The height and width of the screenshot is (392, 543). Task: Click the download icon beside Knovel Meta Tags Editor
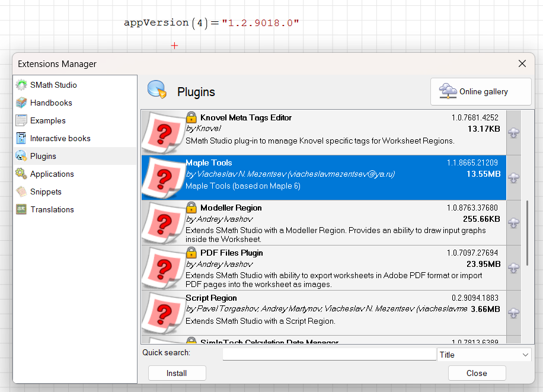coord(513,133)
